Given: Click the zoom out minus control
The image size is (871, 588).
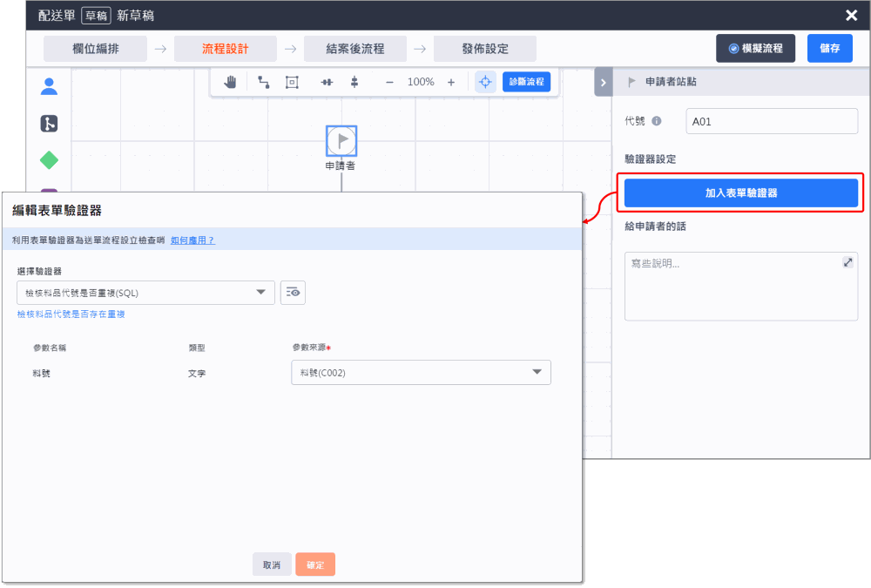Looking at the screenshot, I should (388, 81).
